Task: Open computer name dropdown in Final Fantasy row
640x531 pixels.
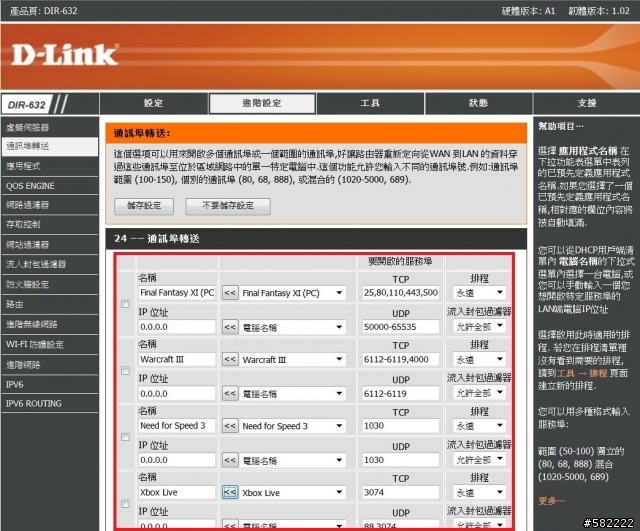Action: 292,327
